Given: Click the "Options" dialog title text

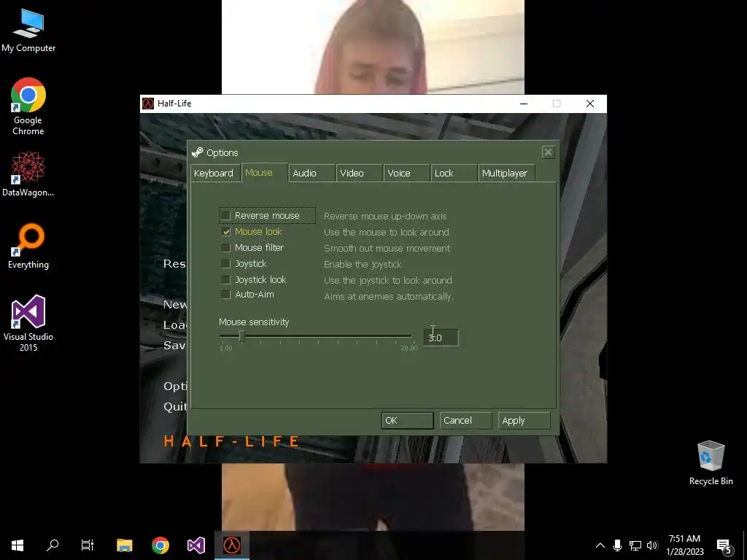Looking at the screenshot, I should (222, 153).
